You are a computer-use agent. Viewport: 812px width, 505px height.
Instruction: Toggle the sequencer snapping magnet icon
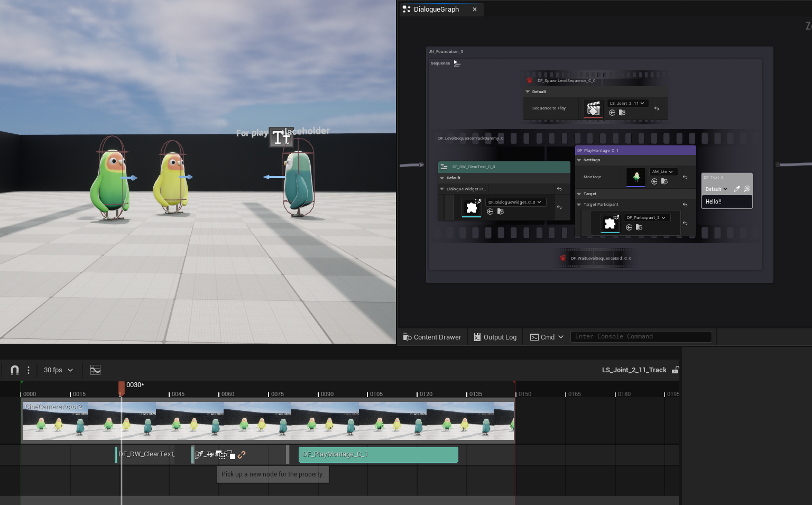(15, 370)
